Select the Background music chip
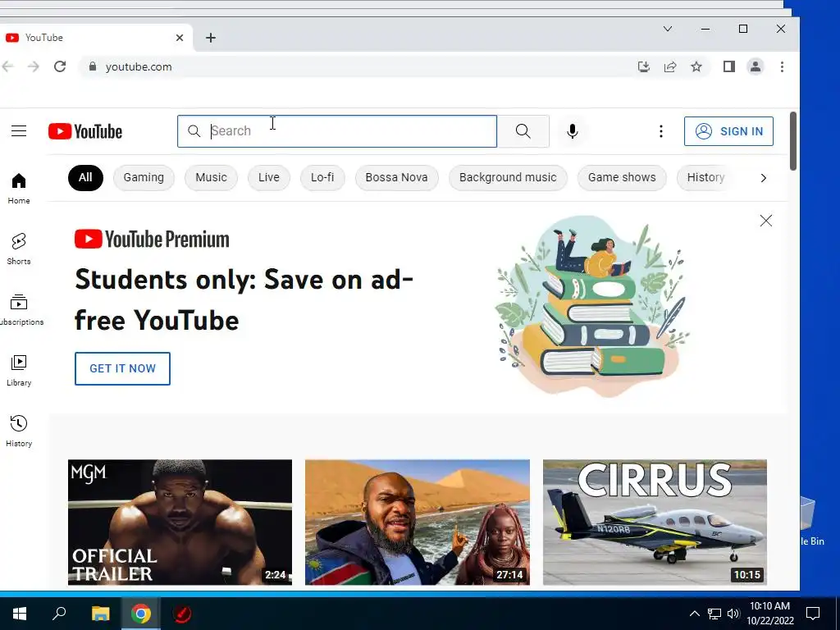This screenshot has height=630, width=840. (508, 178)
